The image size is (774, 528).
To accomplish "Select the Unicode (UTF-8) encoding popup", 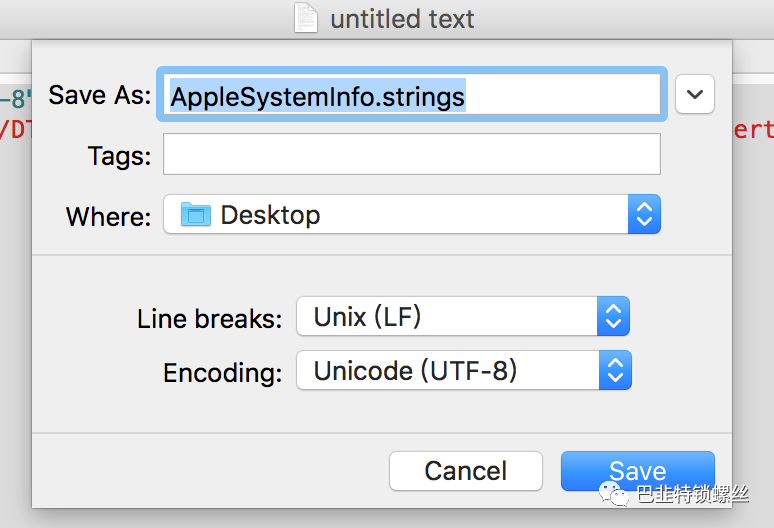I will click(x=464, y=370).
